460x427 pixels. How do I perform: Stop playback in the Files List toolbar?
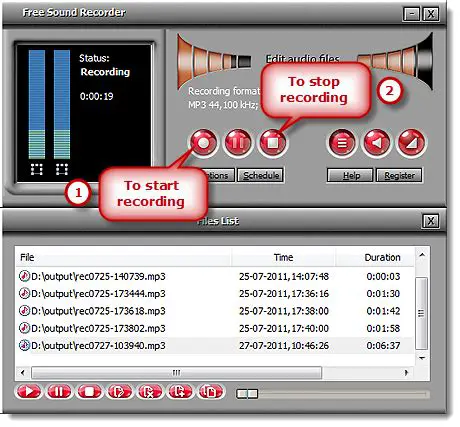coord(89,391)
